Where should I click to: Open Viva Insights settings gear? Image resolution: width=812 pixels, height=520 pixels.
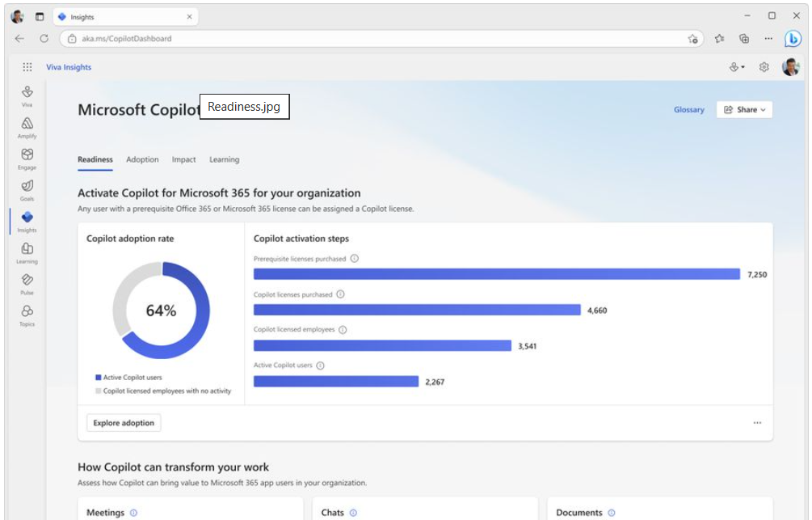tap(764, 67)
